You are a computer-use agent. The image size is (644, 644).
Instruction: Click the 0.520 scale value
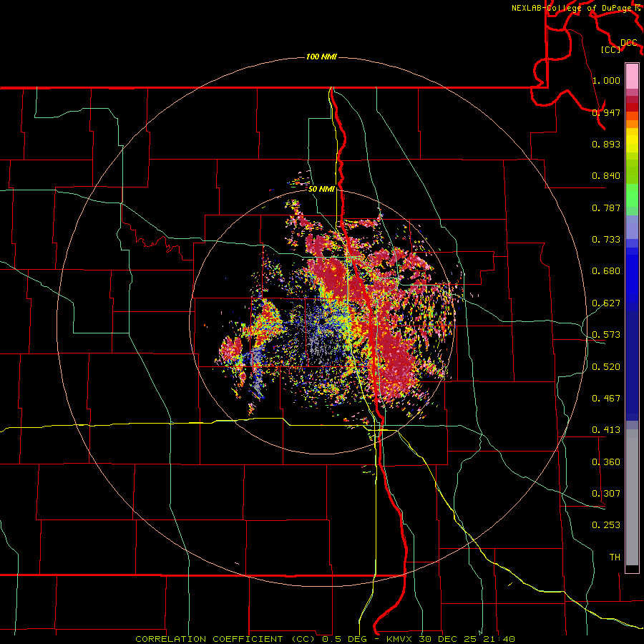606,367
